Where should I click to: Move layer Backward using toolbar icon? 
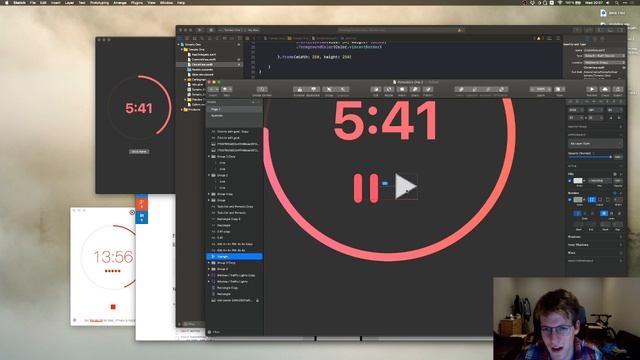(313, 89)
